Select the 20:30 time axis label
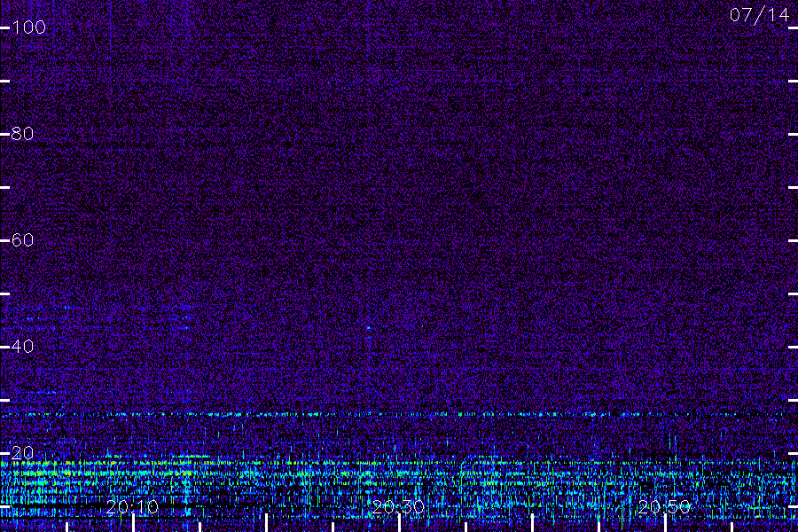The image size is (798, 532). point(398,507)
